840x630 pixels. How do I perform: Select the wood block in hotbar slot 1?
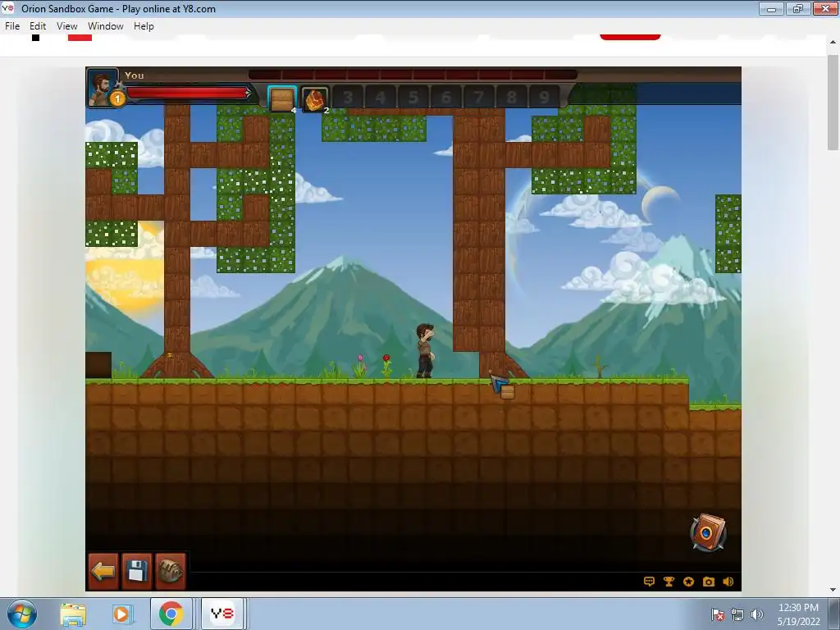[x=282, y=98]
